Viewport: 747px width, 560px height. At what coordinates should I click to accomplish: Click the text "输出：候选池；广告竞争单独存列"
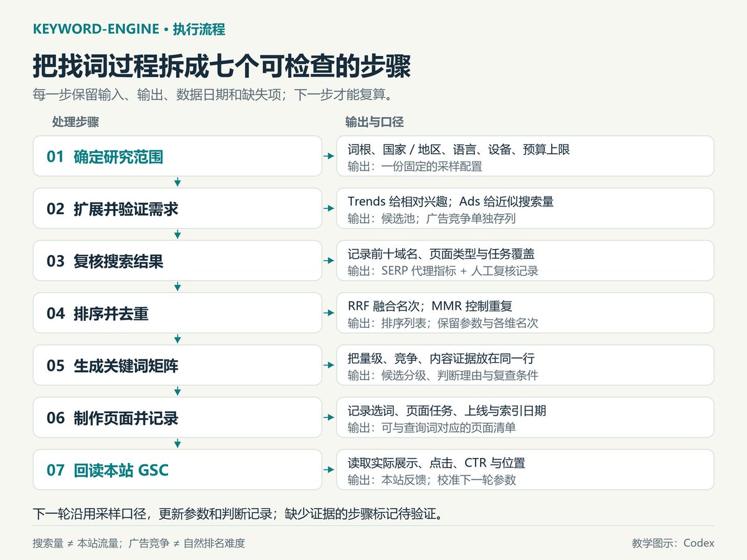(431, 218)
